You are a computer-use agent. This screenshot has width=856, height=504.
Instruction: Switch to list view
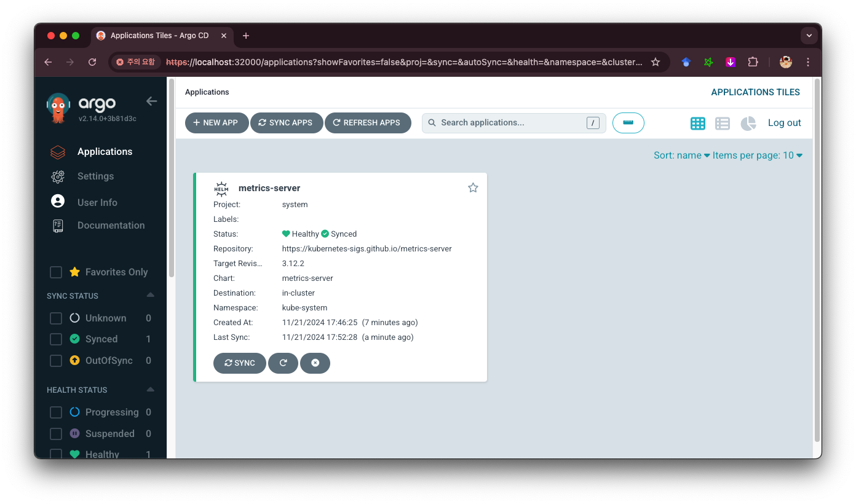coord(723,124)
